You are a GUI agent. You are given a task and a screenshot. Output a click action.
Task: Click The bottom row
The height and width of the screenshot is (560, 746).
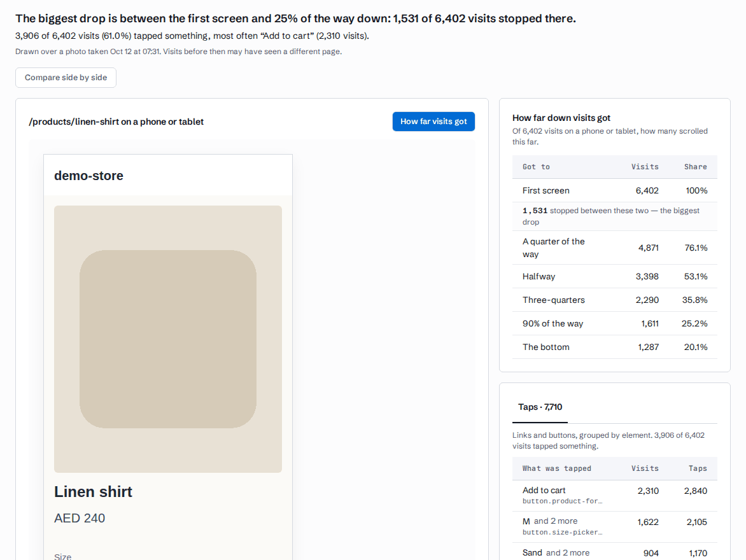tap(615, 347)
